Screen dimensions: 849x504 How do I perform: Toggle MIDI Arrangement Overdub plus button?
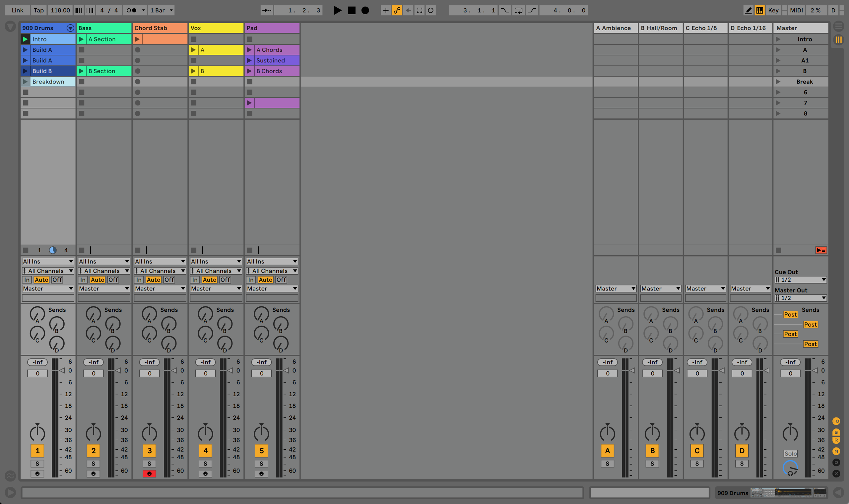pyautogui.click(x=385, y=10)
